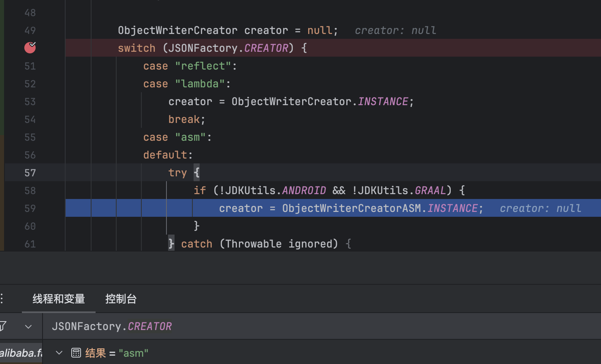Click the highlighted brace after try
This screenshot has width=601, height=364.
tap(196, 173)
